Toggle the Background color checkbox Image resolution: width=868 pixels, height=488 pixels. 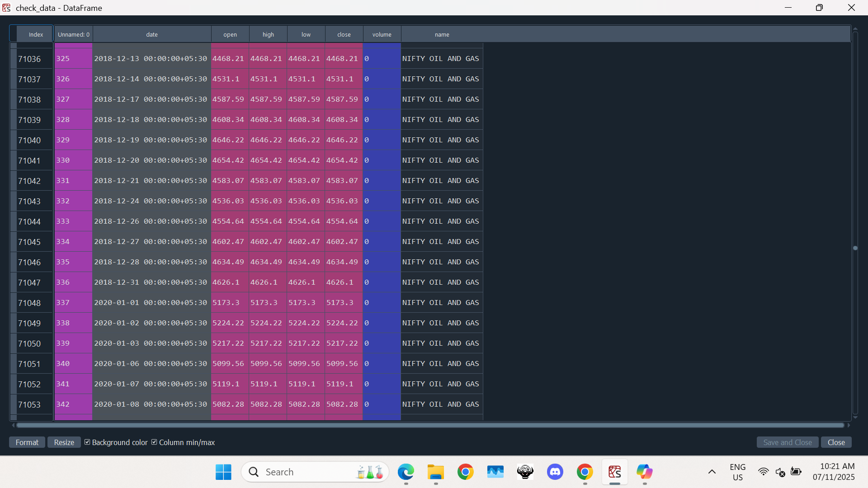coord(87,442)
